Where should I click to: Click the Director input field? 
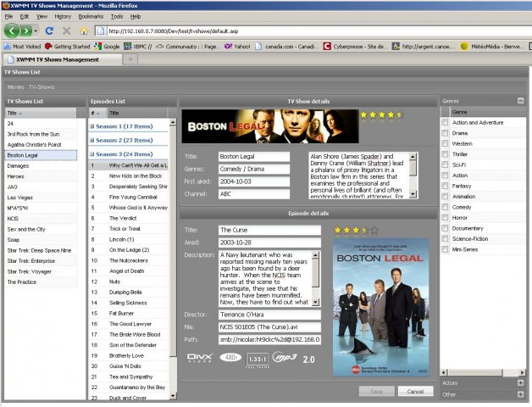269,315
